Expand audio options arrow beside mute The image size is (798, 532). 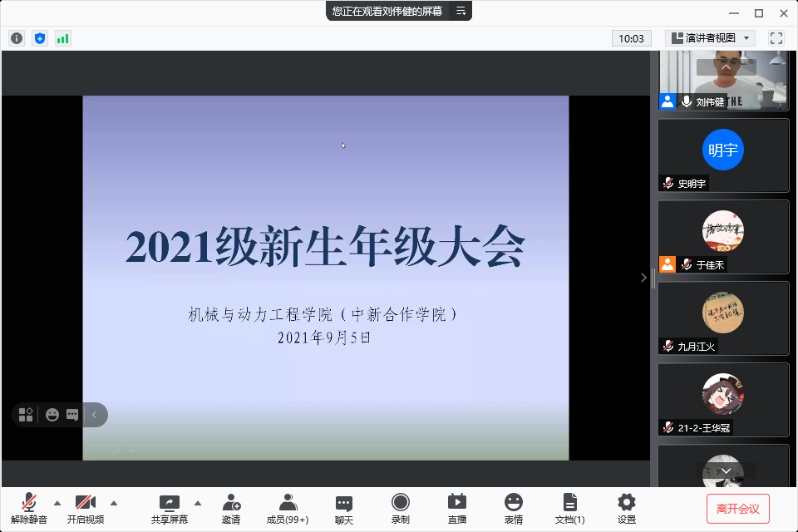(57, 502)
